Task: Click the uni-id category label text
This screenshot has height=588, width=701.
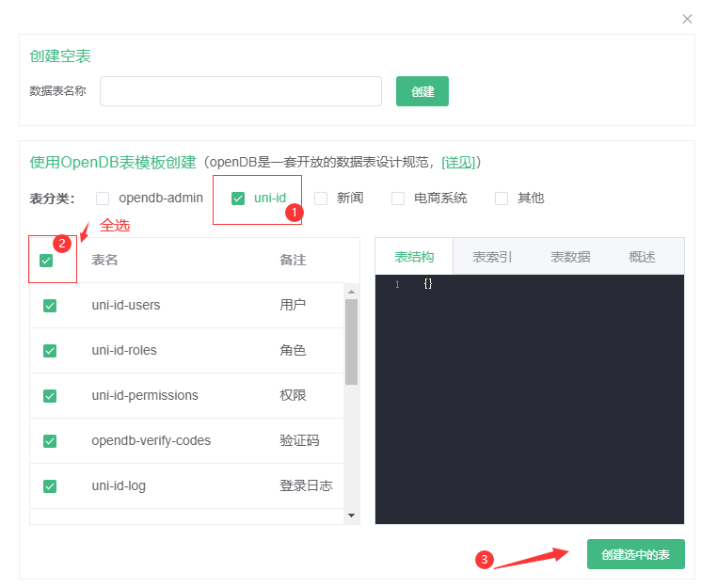Action: coord(270,198)
